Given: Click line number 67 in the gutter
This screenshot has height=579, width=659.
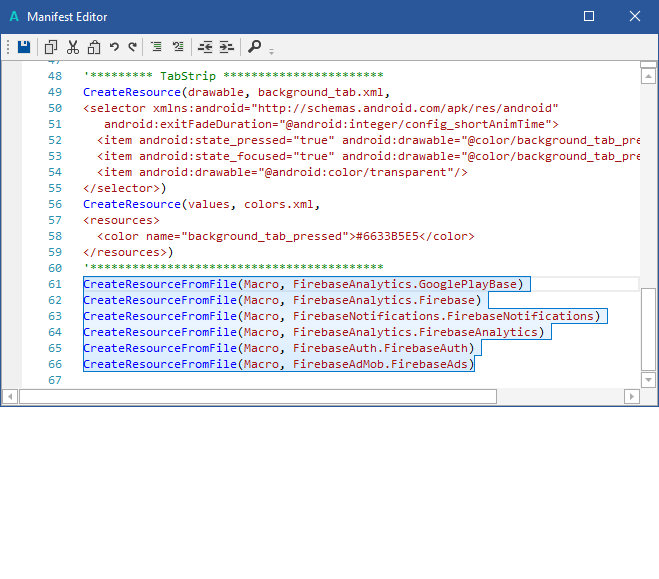Looking at the screenshot, I should point(55,380).
